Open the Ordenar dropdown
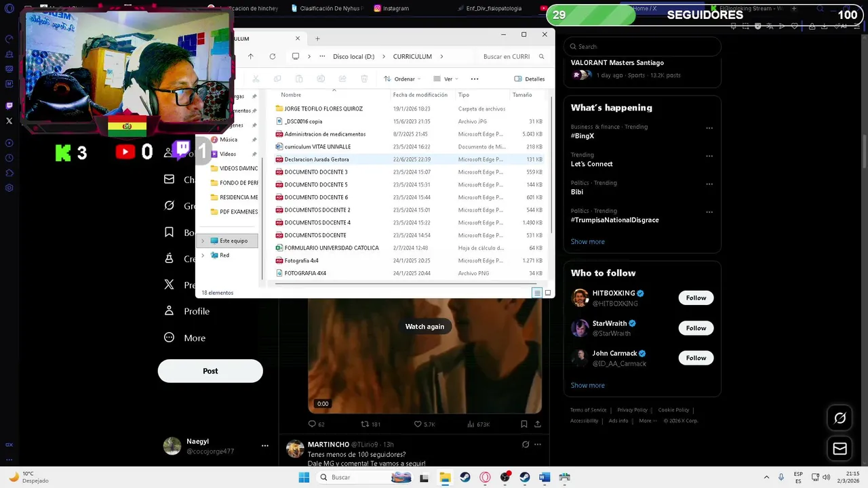Image resolution: width=868 pixels, height=488 pixels. pyautogui.click(x=403, y=79)
